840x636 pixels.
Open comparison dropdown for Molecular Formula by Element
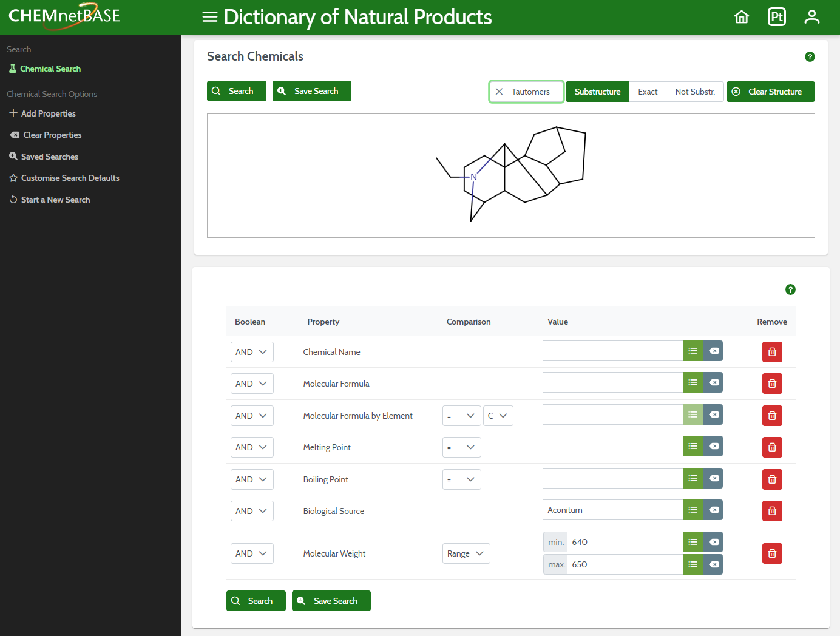pyautogui.click(x=462, y=416)
